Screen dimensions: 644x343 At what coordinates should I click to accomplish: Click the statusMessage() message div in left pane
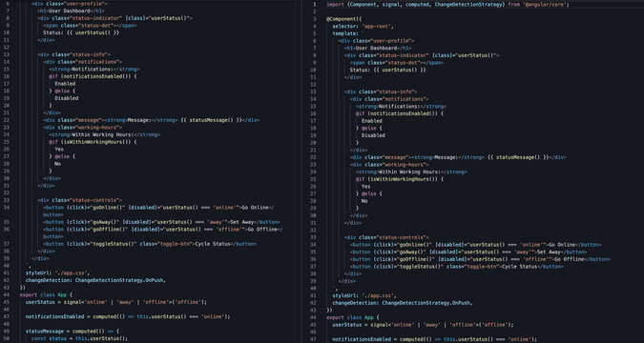pyautogui.click(x=151, y=120)
